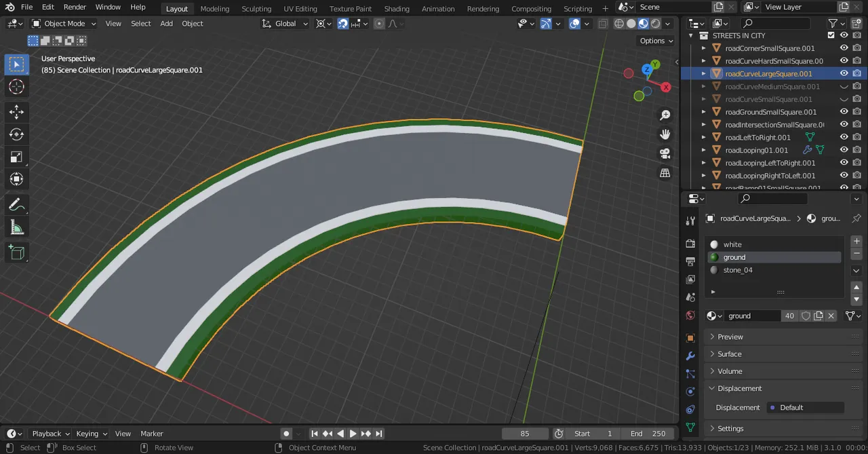Switch to the Modeling workspace tab
Viewport: 868px width, 454px height.
tap(215, 9)
